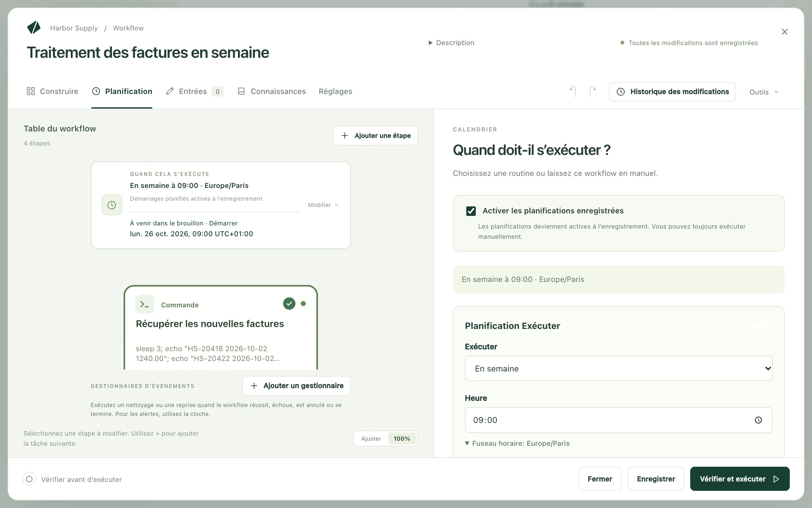
Task: Click Toutes les modifications sont enregistrées status
Action: click(689, 43)
